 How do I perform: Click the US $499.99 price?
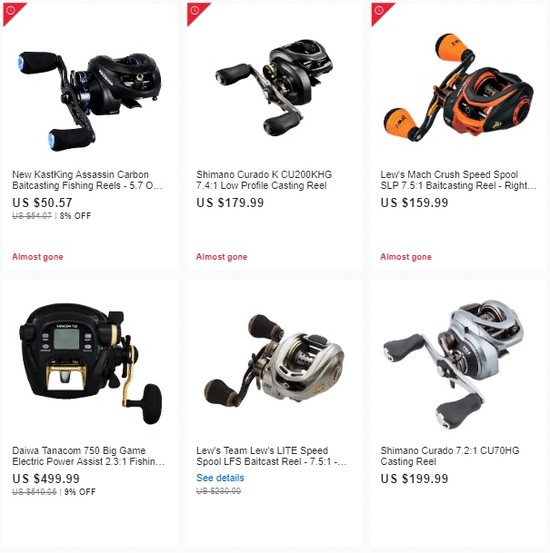click(x=46, y=479)
